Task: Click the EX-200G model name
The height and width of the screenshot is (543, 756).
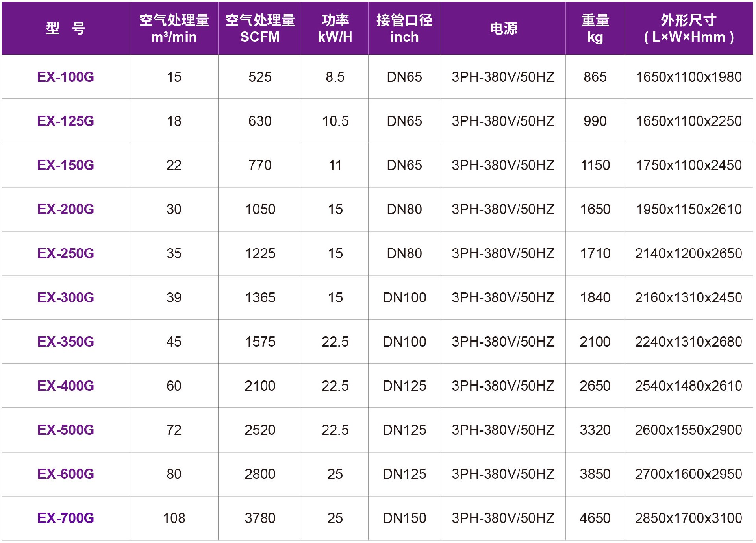Action: [x=66, y=209]
